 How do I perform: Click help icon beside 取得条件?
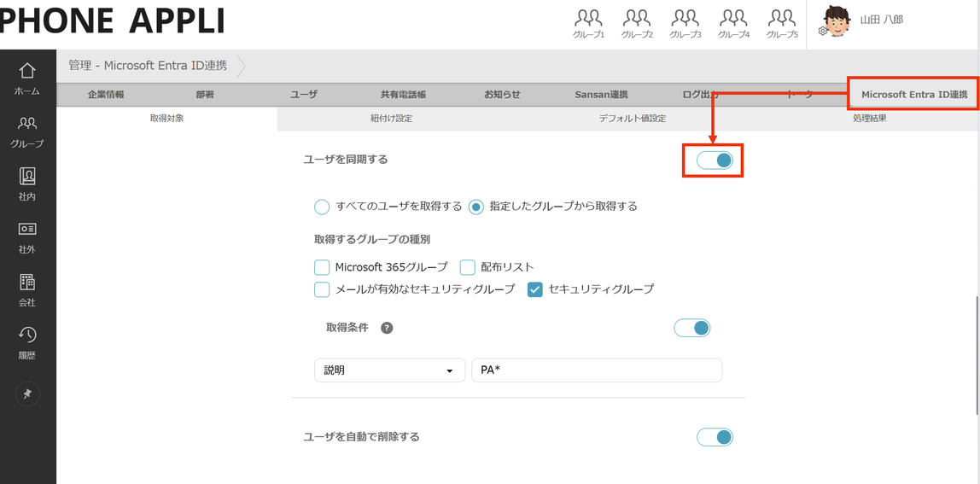point(387,328)
